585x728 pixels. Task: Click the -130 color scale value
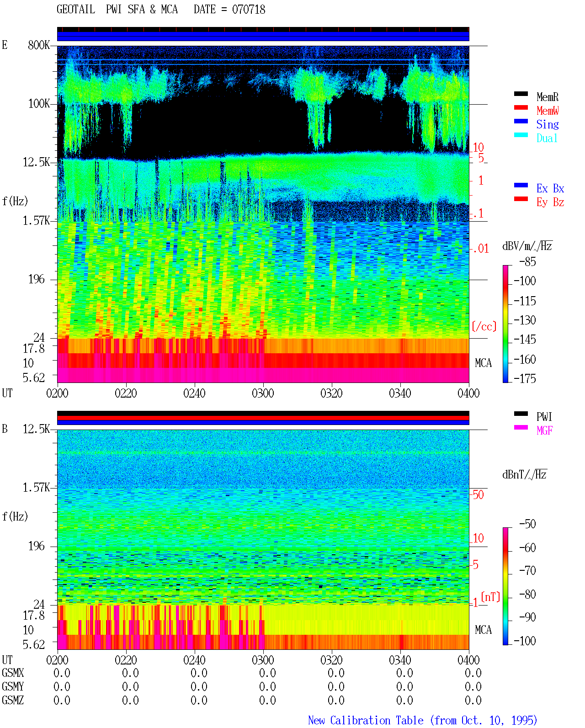click(525, 320)
